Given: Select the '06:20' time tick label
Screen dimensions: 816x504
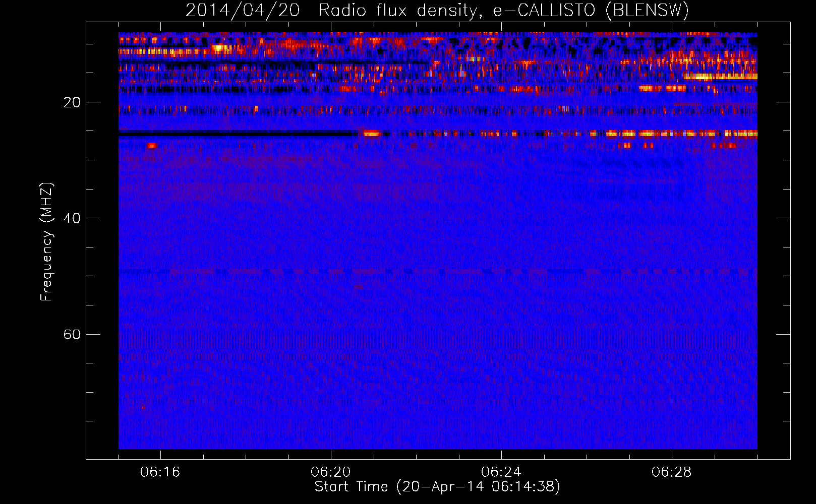Looking at the screenshot, I should coord(331,472).
